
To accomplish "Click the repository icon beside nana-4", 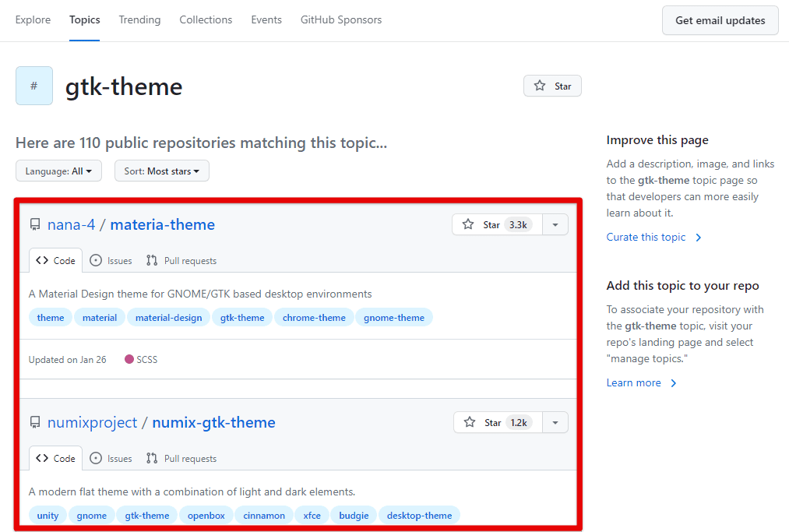I will [35, 224].
